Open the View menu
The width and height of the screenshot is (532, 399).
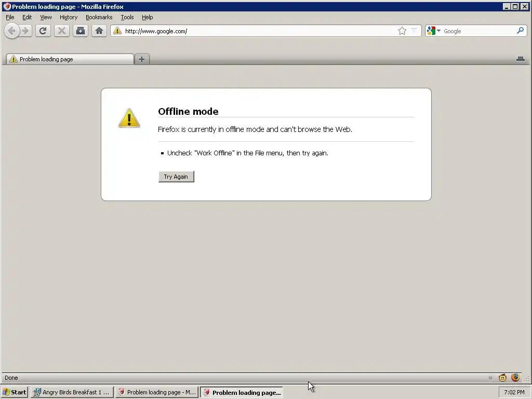pos(46,17)
